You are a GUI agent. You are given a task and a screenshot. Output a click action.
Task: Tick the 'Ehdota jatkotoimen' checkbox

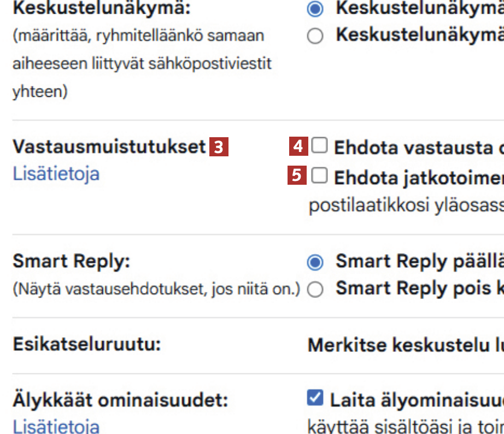tap(319, 175)
